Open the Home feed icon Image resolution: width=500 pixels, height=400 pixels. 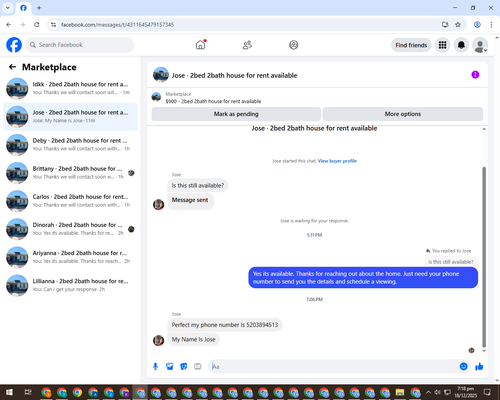click(200, 45)
